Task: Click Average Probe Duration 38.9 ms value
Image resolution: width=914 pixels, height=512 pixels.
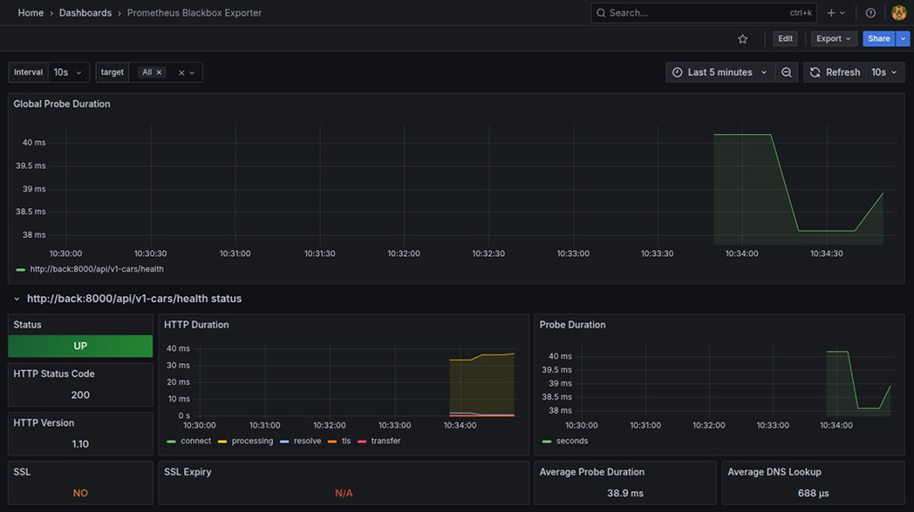Action: pos(625,493)
